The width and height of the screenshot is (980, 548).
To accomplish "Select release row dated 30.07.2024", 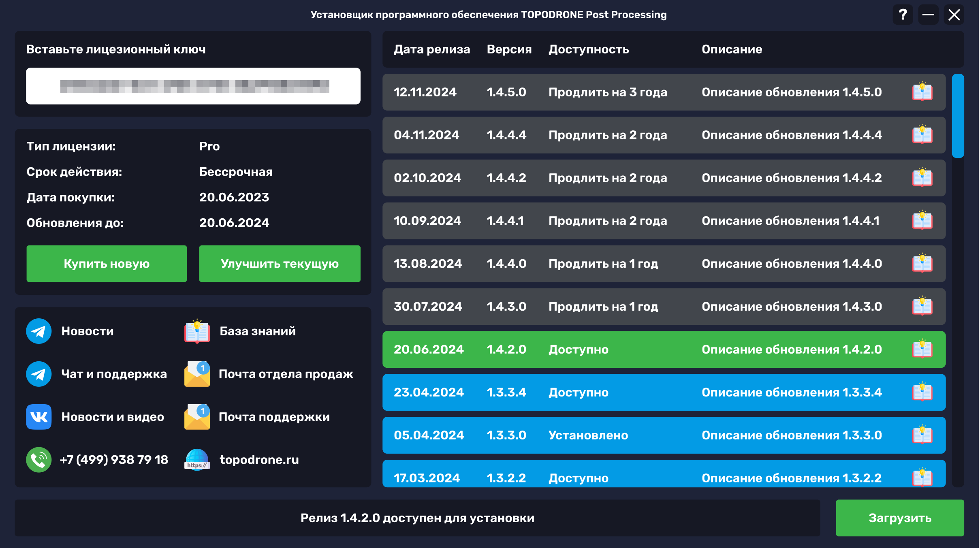I will pos(664,307).
